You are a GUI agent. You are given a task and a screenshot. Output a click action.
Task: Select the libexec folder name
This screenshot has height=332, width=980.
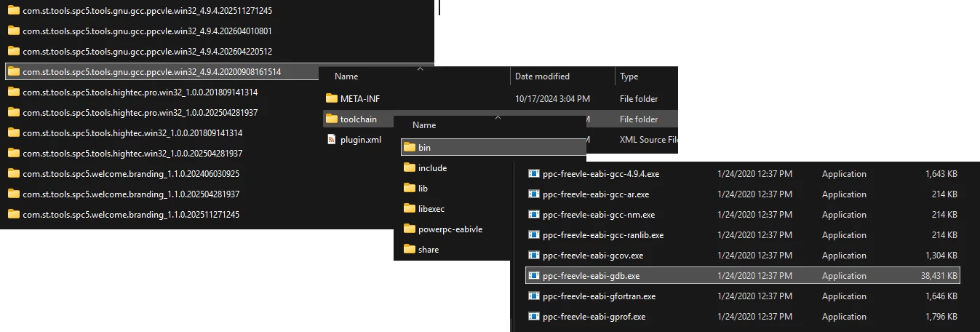tap(431, 208)
